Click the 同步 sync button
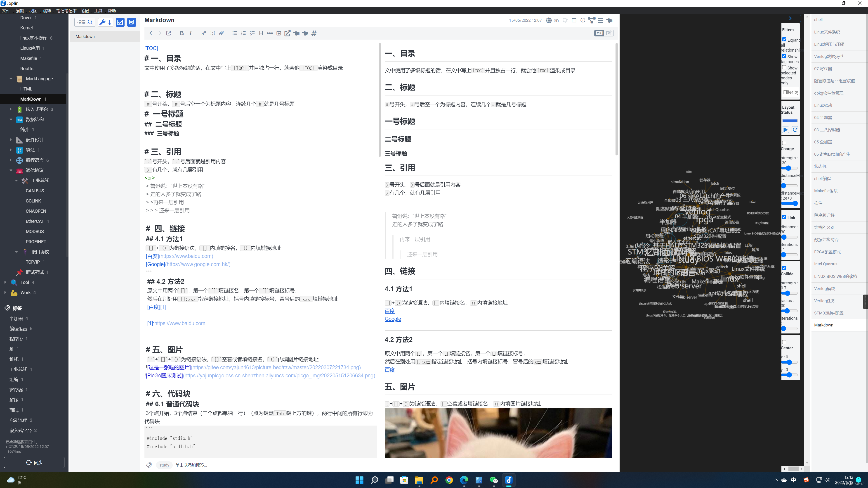The width and height of the screenshot is (868, 488). pos(34,462)
